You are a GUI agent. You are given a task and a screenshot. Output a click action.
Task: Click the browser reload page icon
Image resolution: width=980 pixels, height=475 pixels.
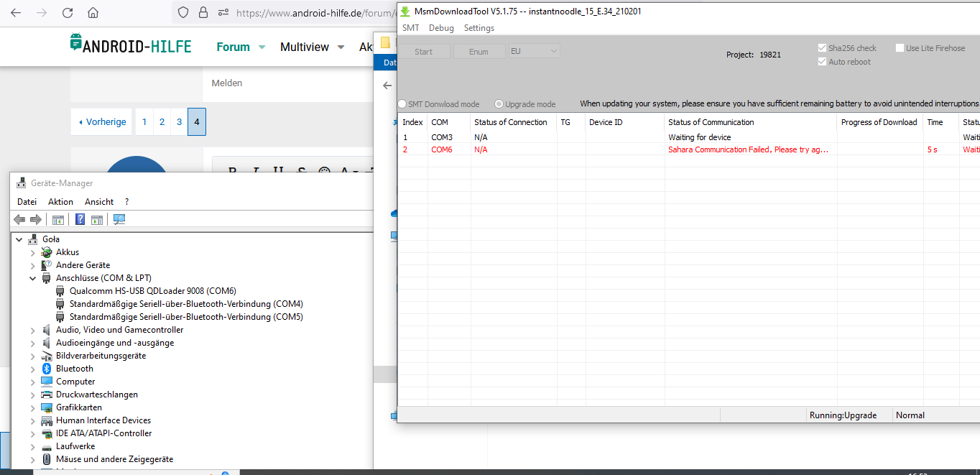coord(68,12)
